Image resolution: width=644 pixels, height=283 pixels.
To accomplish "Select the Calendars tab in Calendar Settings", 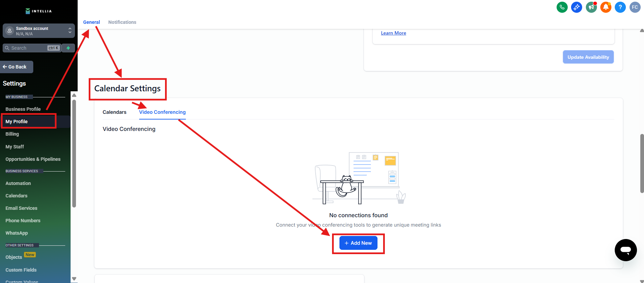I will pos(114,112).
